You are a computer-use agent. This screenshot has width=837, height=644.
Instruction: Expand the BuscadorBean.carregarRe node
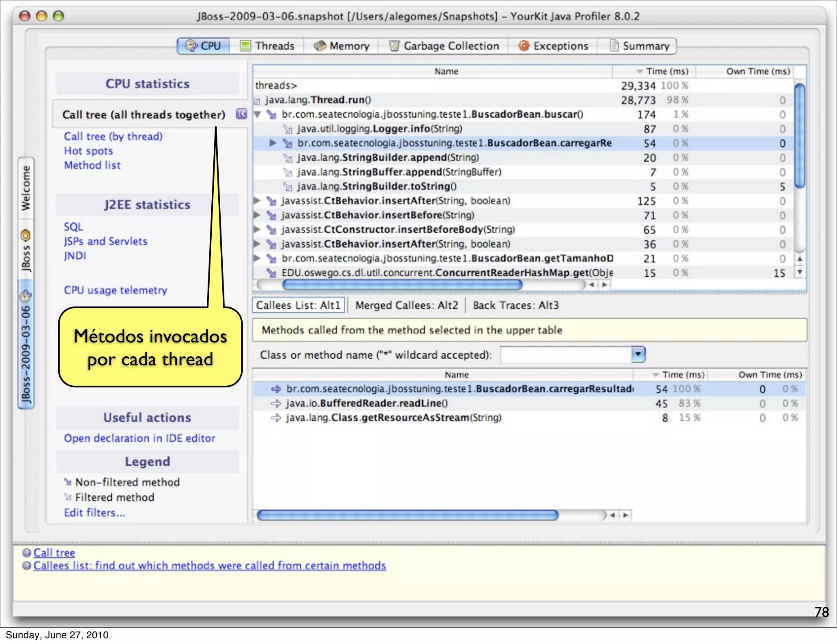tap(273, 143)
